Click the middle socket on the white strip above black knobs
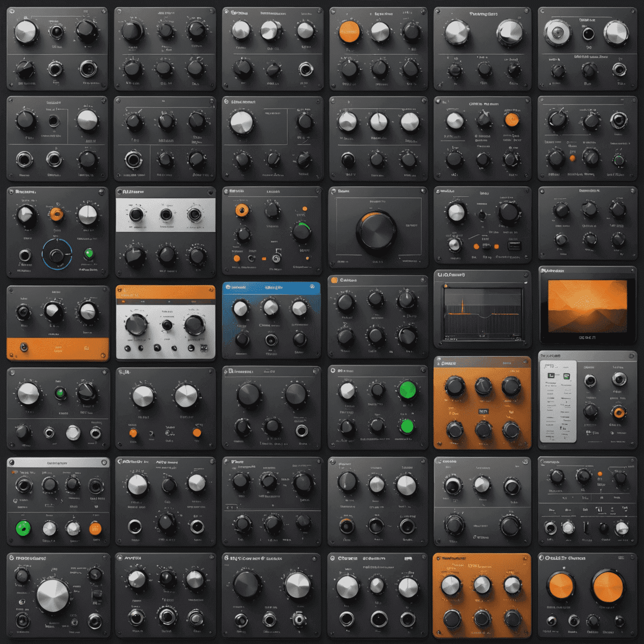 pyautogui.click(x=166, y=215)
